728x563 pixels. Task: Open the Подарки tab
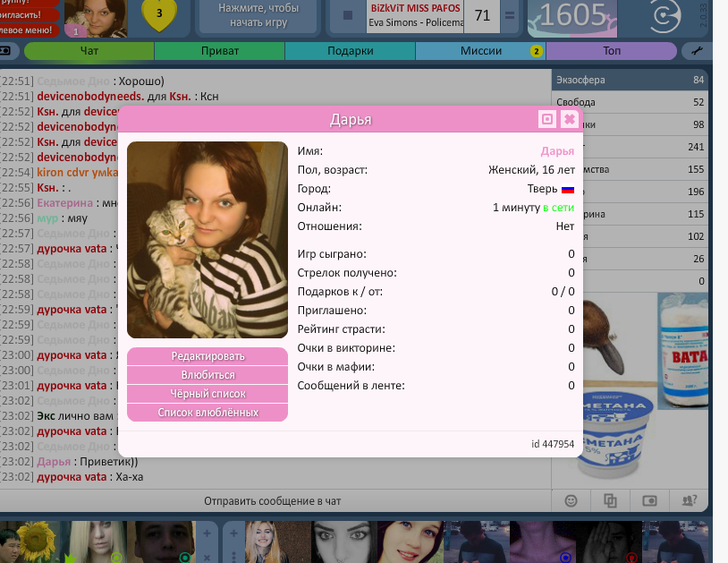point(350,51)
